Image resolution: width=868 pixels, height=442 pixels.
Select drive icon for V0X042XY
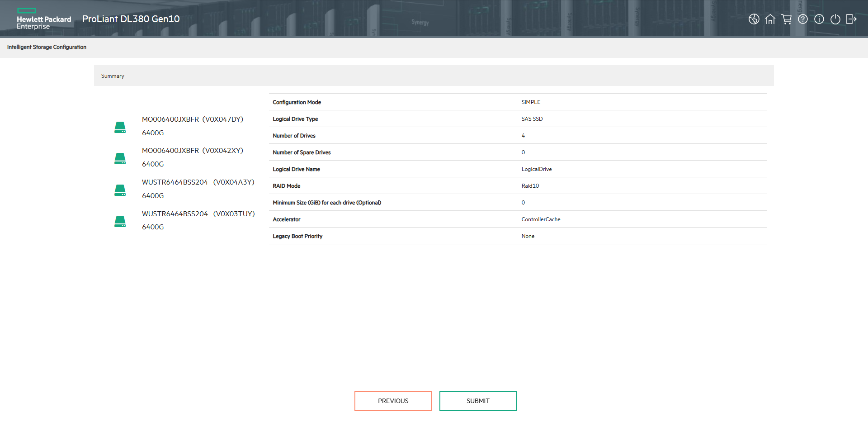tap(120, 158)
